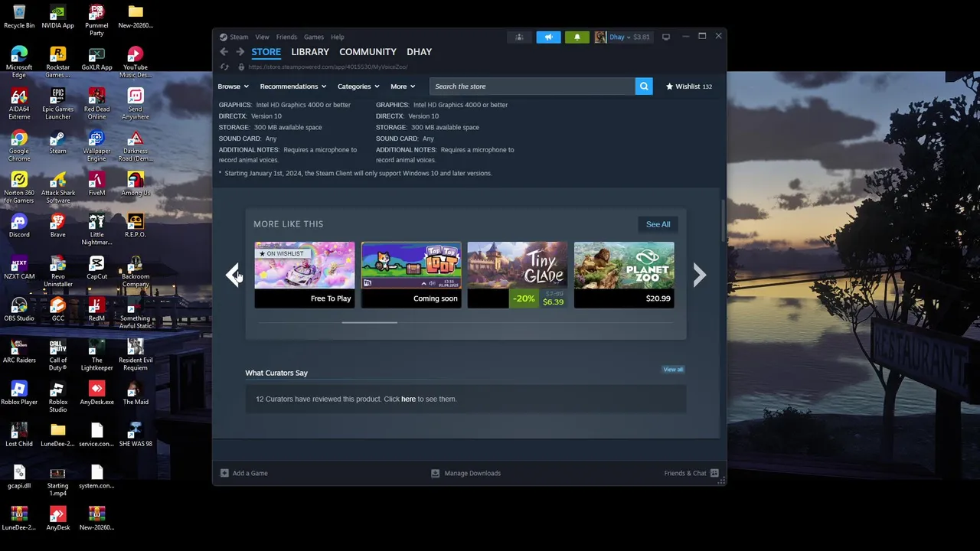Open the Wishlist 132 button
This screenshot has width=980, height=551.
point(689,86)
